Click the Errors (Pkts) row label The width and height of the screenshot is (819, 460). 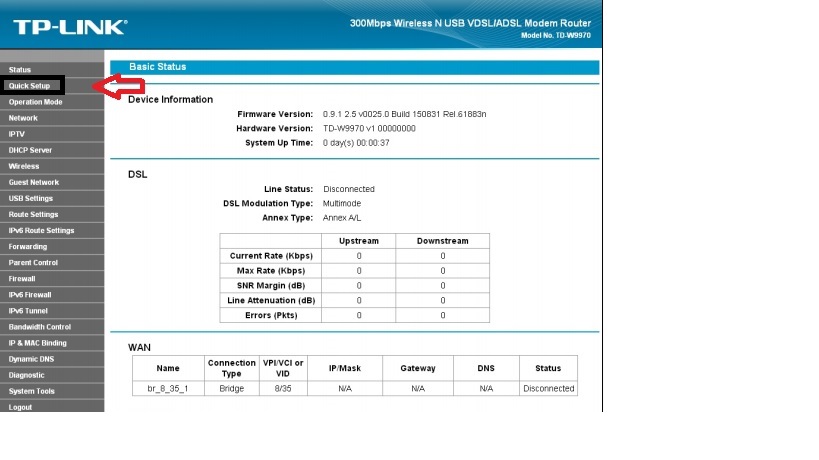click(271, 315)
